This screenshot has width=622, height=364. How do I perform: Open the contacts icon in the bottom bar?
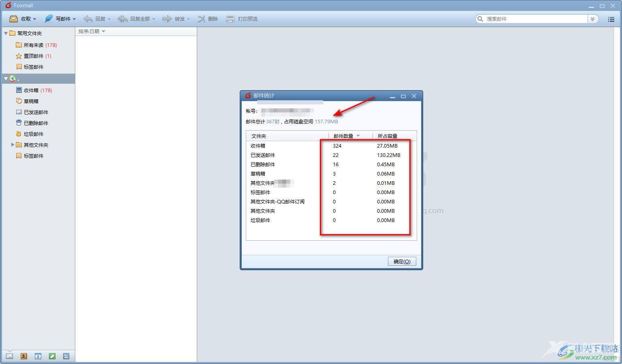click(23, 356)
